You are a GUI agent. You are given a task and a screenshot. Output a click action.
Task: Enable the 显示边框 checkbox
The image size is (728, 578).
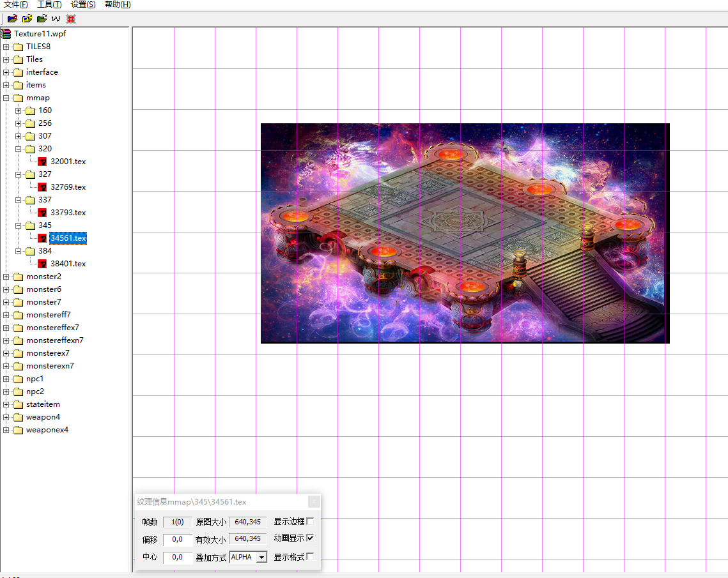(311, 521)
